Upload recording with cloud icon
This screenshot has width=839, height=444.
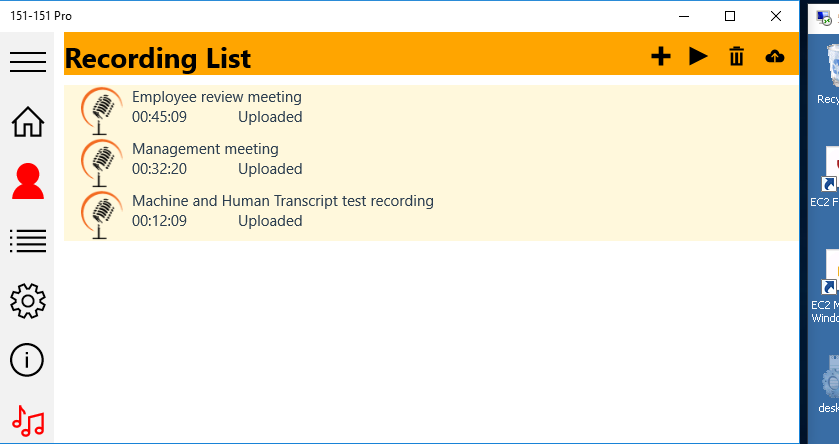pos(774,57)
